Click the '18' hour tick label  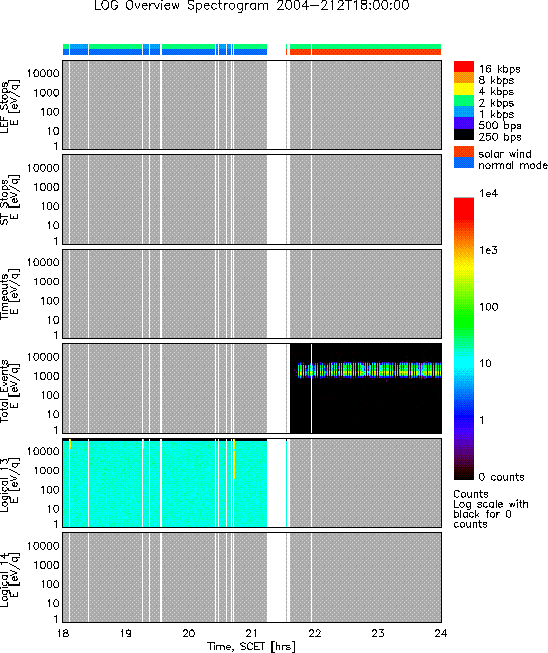coord(62,633)
